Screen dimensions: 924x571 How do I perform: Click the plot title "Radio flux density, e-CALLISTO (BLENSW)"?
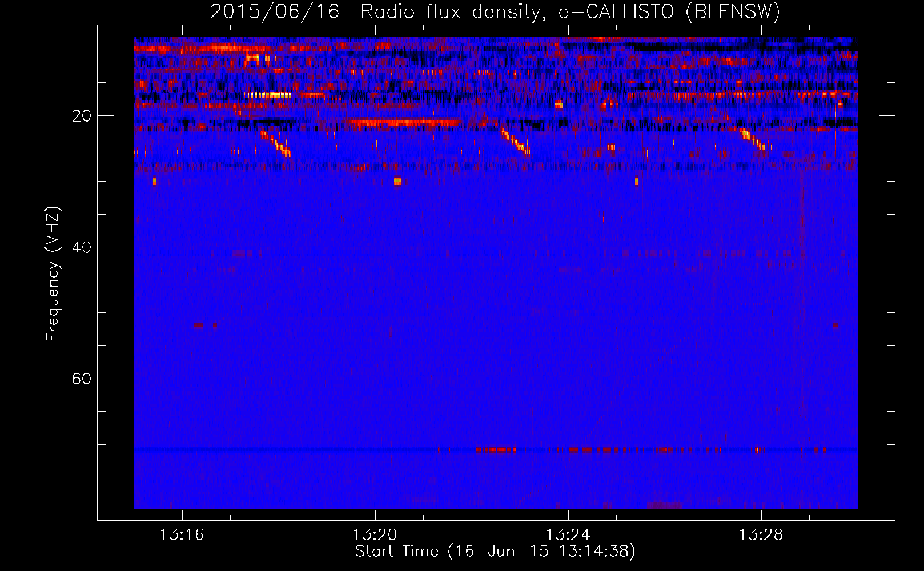(571, 11)
